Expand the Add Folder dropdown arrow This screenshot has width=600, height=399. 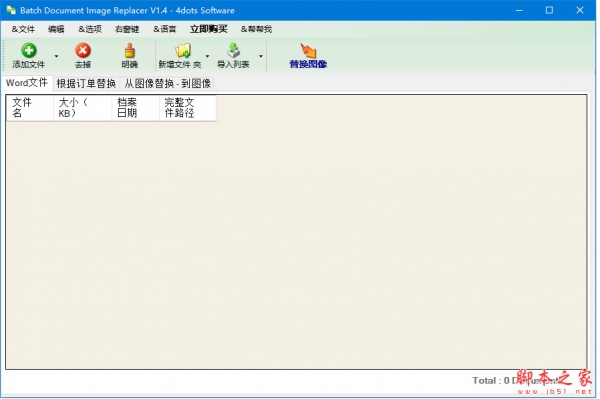(207, 56)
